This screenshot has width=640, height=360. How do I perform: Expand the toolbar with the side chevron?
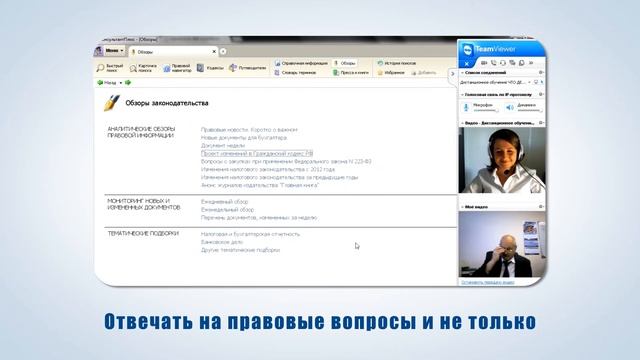(452, 73)
